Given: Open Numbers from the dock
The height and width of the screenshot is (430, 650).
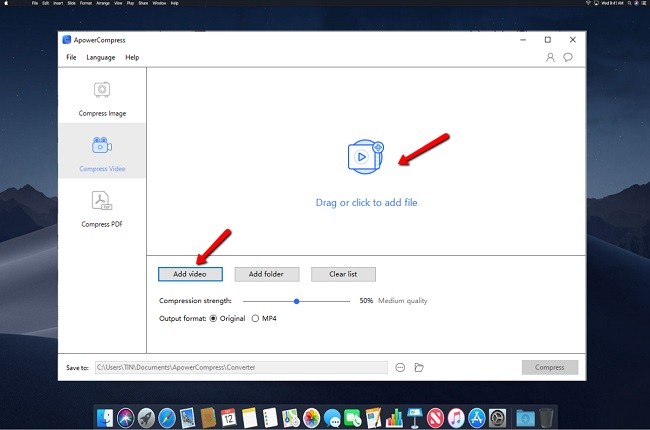Looking at the screenshot, I should pyautogui.click(x=394, y=418).
